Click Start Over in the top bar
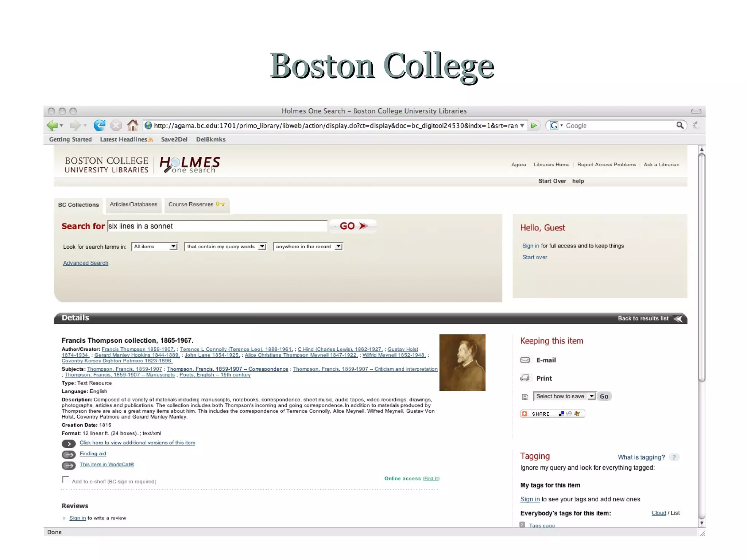747x560 pixels. [x=552, y=181]
